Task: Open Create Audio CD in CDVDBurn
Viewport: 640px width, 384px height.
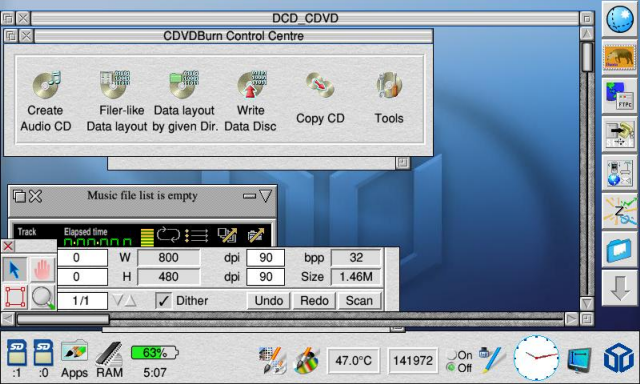Action: [x=46, y=101]
